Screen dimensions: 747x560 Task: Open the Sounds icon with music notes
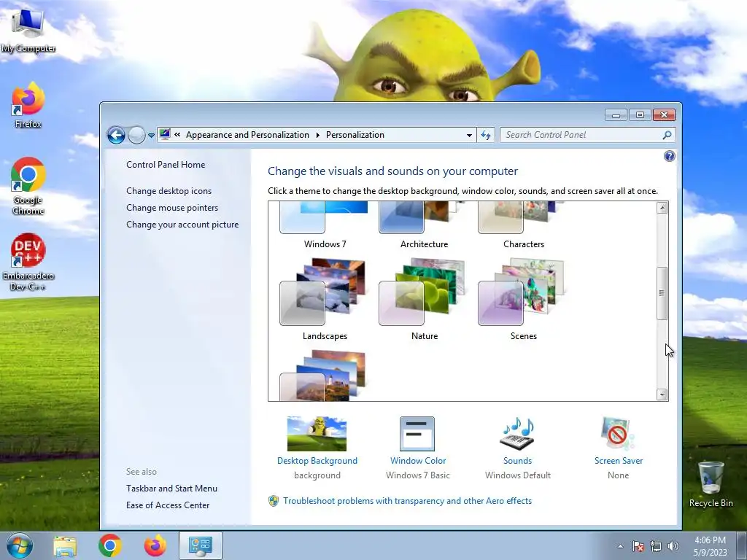[517, 433]
